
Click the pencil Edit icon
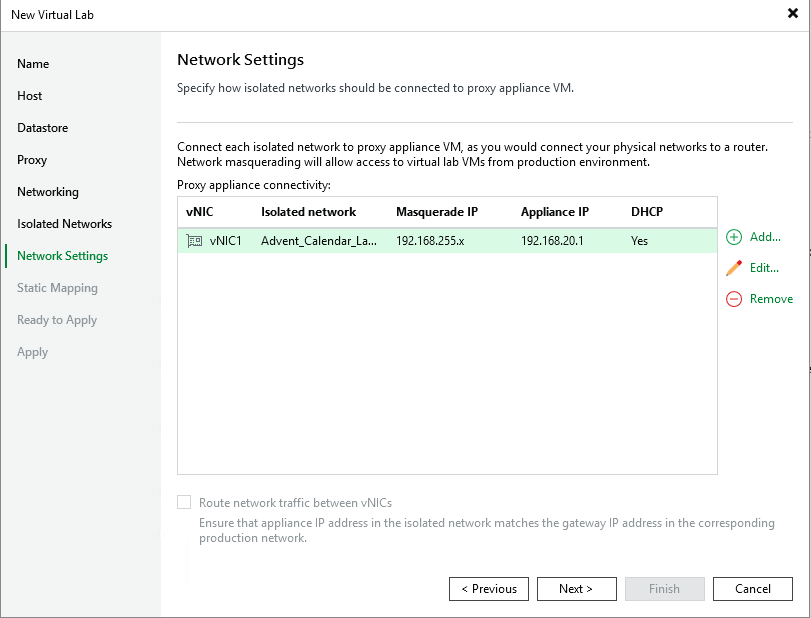[x=734, y=268]
